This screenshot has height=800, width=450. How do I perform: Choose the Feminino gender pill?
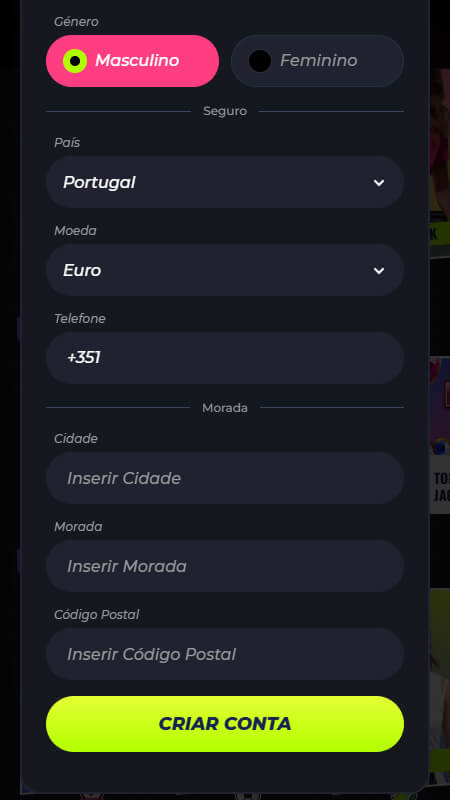[x=317, y=61]
